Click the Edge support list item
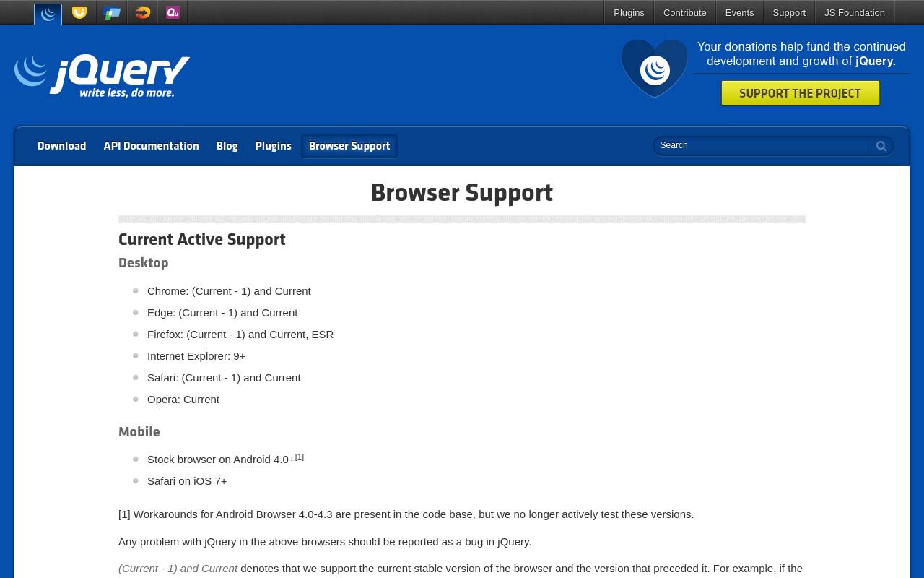 (222, 313)
